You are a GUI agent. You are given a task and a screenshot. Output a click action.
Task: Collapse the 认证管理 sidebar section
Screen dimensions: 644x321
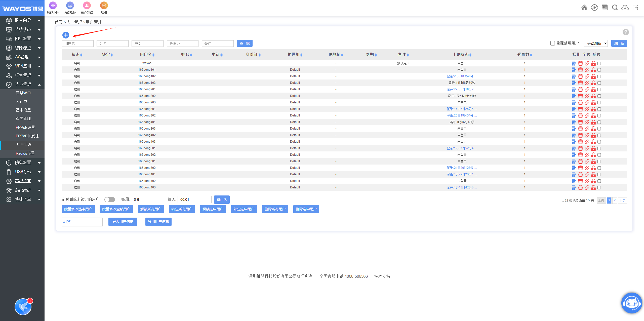click(23, 85)
